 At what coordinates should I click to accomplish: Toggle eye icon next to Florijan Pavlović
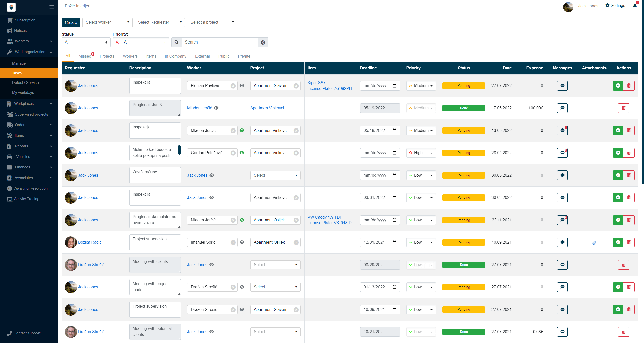[x=242, y=85]
